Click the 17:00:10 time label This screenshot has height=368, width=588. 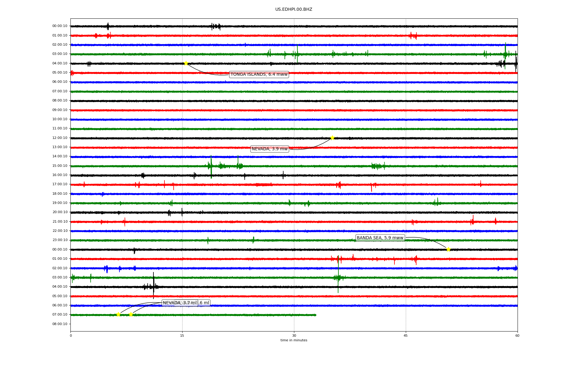click(x=60, y=184)
